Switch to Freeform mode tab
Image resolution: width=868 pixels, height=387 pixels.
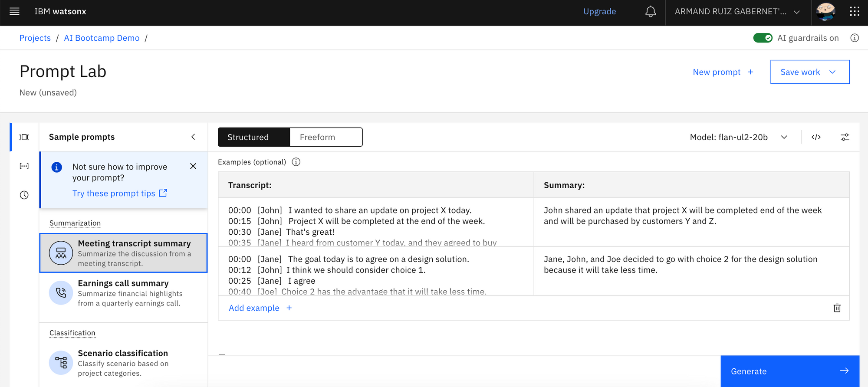tap(326, 137)
